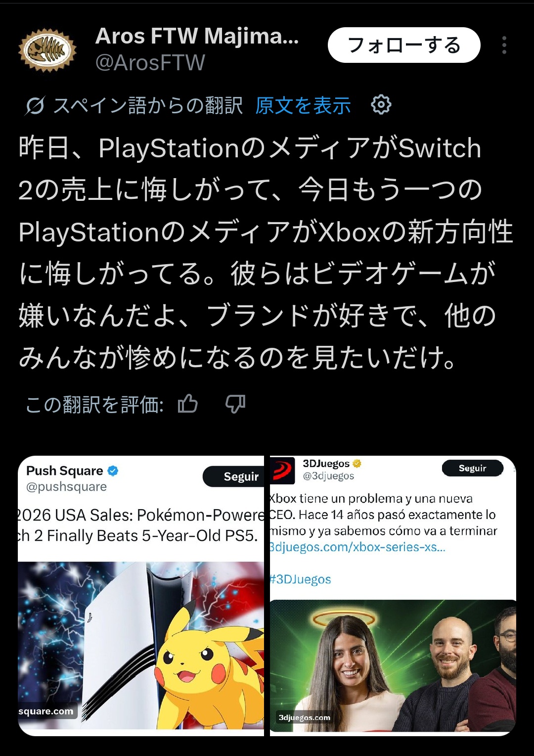Click the translation settings gear icon

(x=381, y=105)
